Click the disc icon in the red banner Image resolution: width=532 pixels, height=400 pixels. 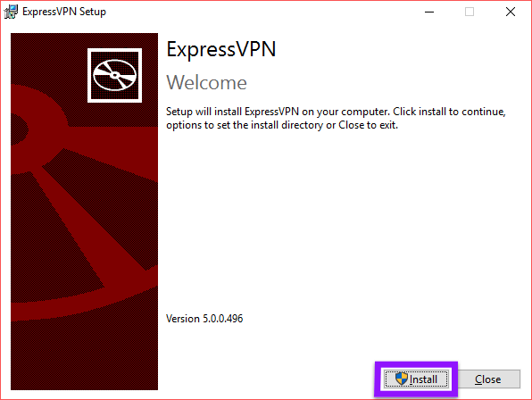click(x=114, y=75)
